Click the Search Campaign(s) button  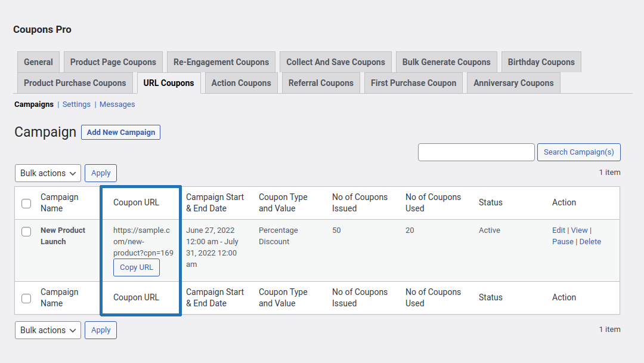point(578,152)
